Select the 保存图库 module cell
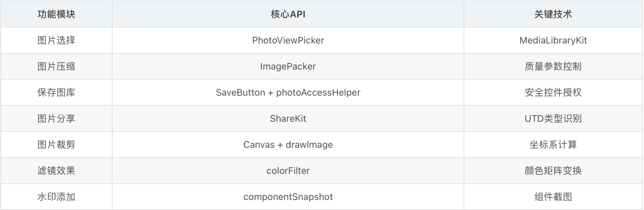644x210 pixels. coord(56,92)
